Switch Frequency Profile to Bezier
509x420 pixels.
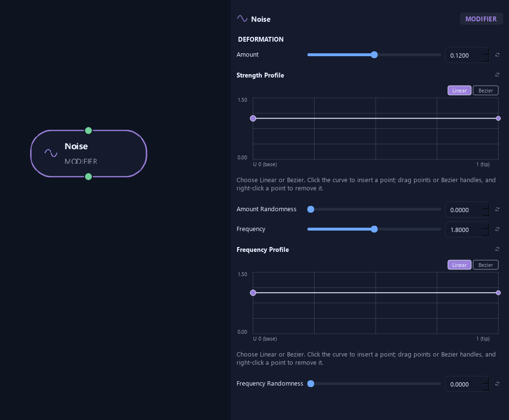[486, 265]
